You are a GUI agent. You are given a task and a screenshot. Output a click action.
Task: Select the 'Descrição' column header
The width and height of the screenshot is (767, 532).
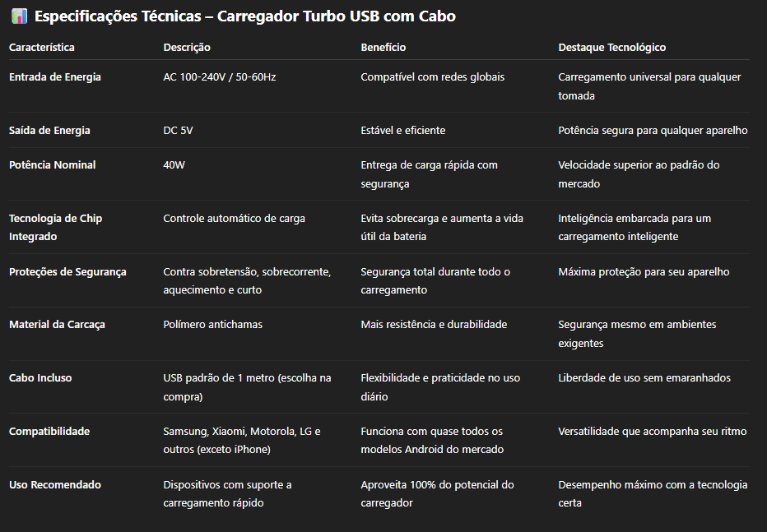point(187,48)
